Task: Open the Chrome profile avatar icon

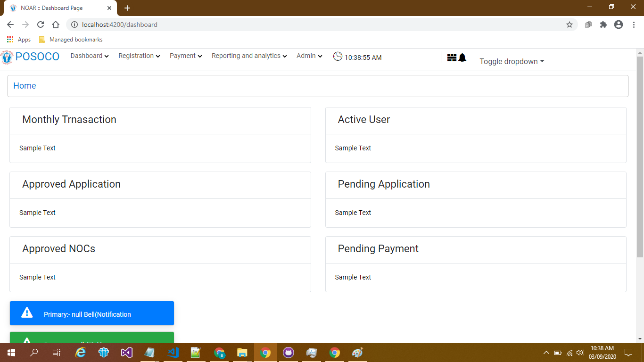Action: [x=619, y=25]
